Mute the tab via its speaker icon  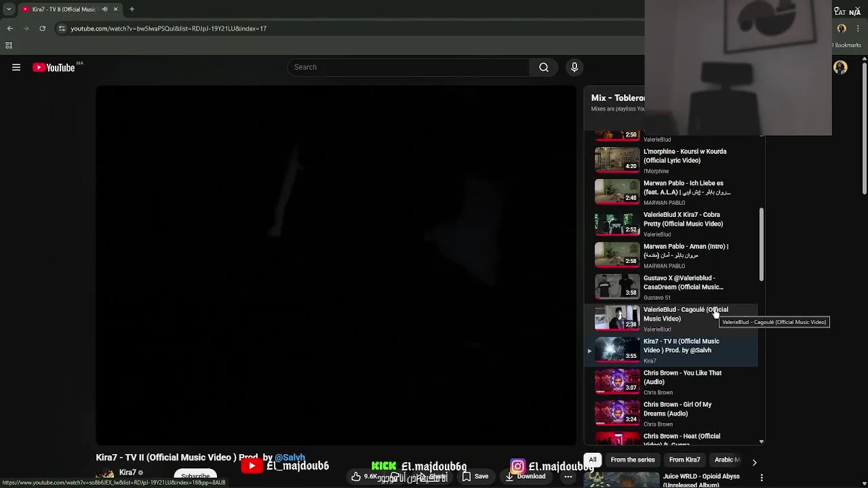pos(104,9)
